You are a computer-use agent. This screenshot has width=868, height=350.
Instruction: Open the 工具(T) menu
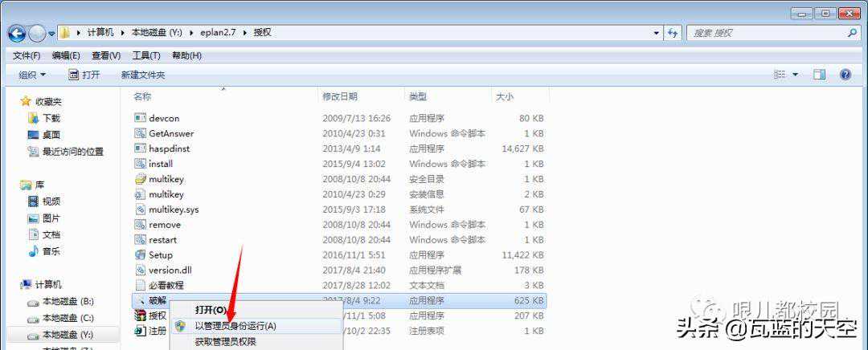146,55
